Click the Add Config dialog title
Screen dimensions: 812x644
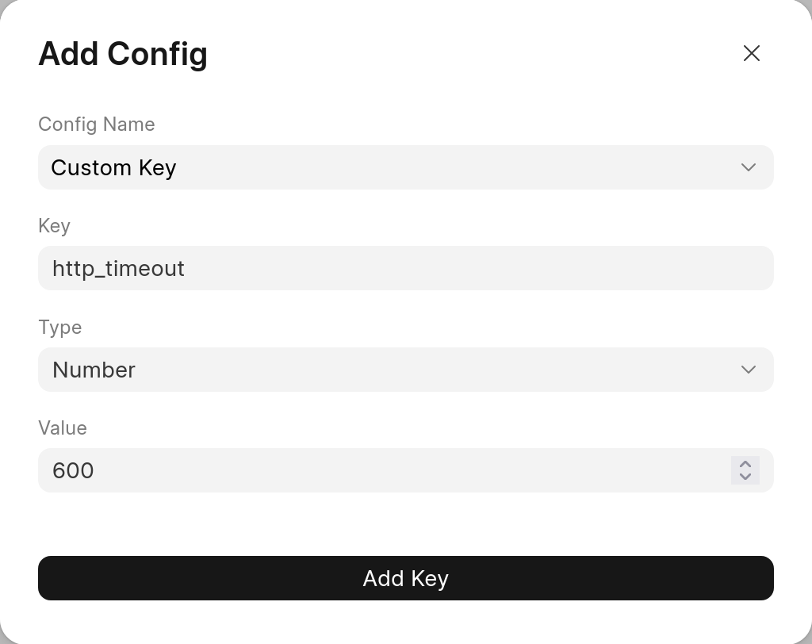(123, 55)
